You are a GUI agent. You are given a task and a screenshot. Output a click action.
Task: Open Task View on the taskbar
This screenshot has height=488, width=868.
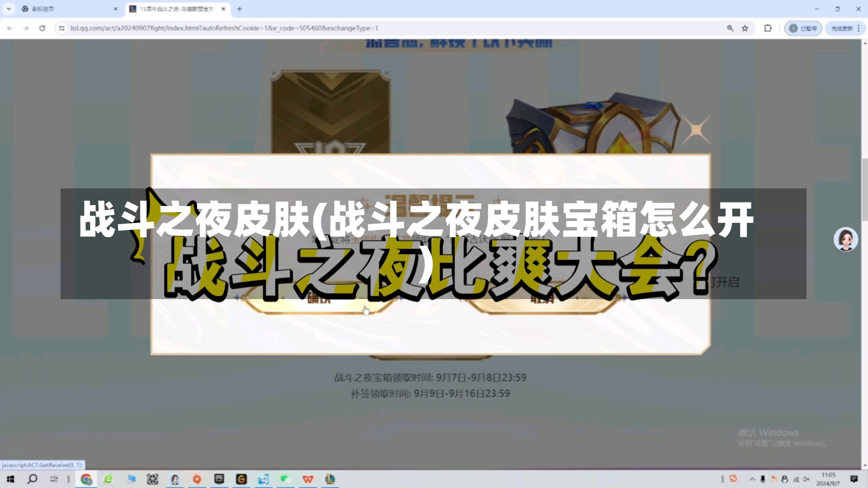point(54,479)
